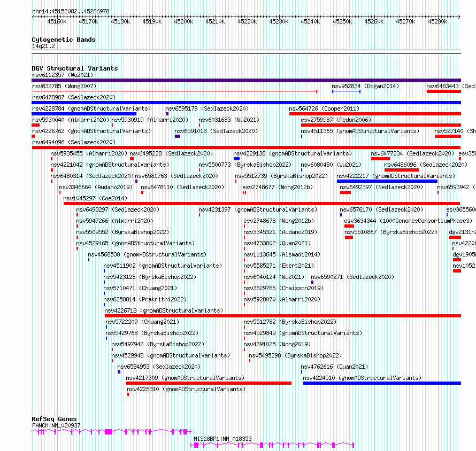
Task: Open nsv5510867 (ByrskaBishop2022) variant
Action: coord(391,232)
